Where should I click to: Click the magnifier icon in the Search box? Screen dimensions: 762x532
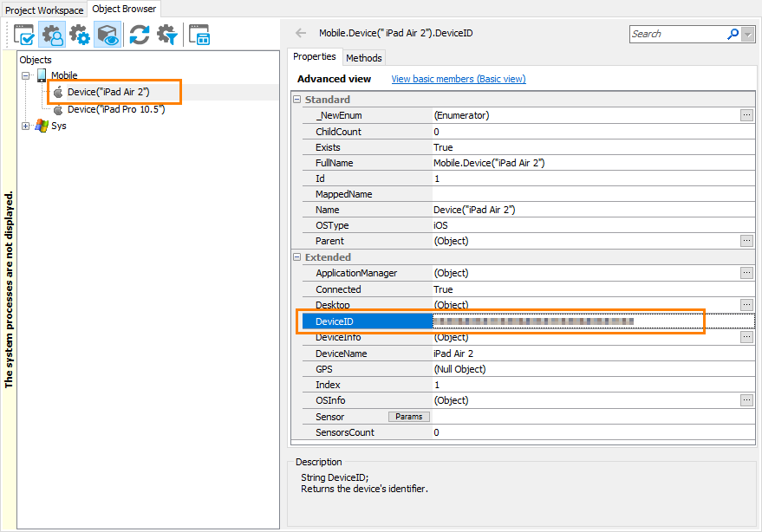point(733,34)
